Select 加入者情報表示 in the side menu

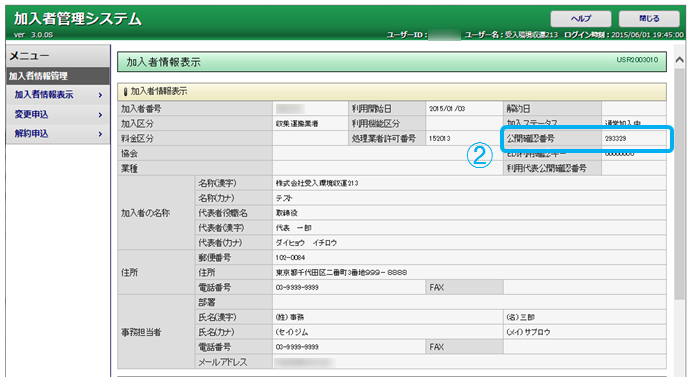[44, 94]
